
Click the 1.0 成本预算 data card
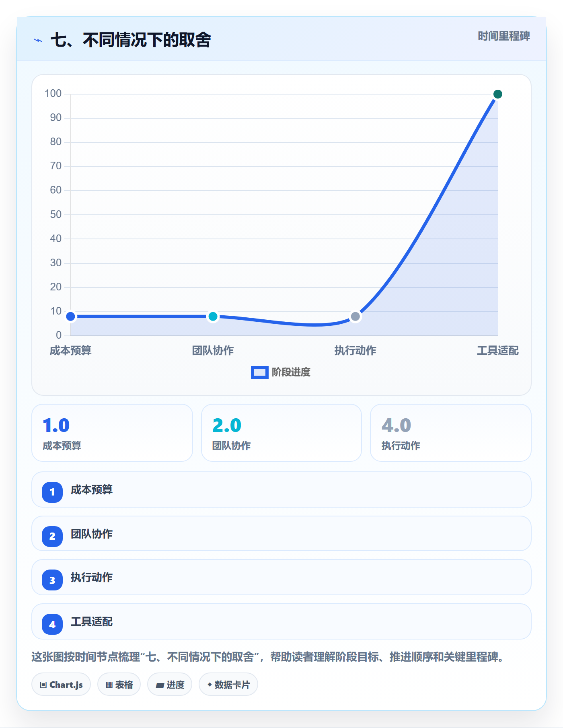point(112,433)
